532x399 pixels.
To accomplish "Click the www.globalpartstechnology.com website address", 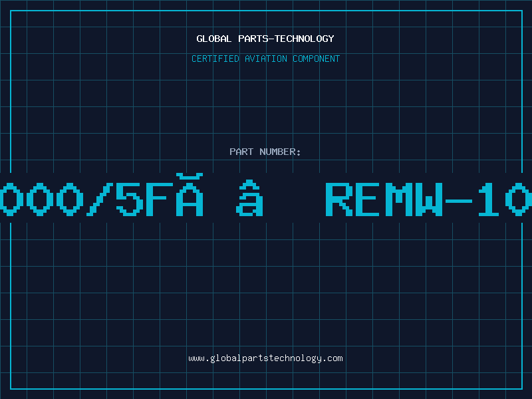I will click(x=265, y=358).
